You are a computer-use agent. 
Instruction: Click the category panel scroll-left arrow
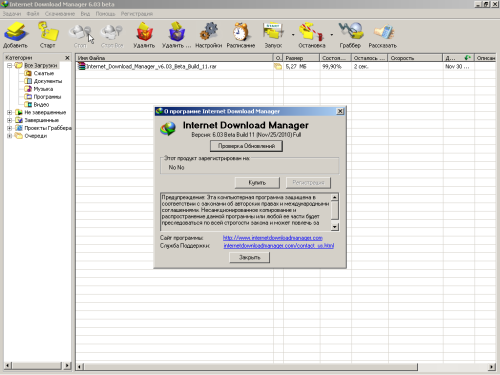coord(8,366)
